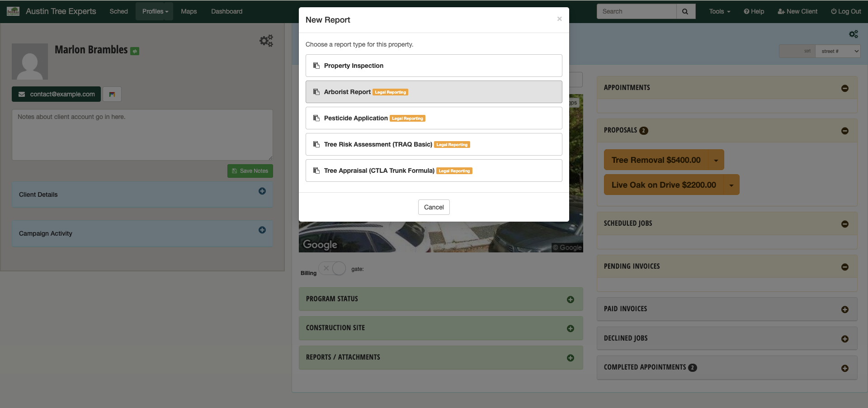868x408 pixels.
Task: Open the Tree Removal $5400.00 proposal
Action: tap(656, 160)
